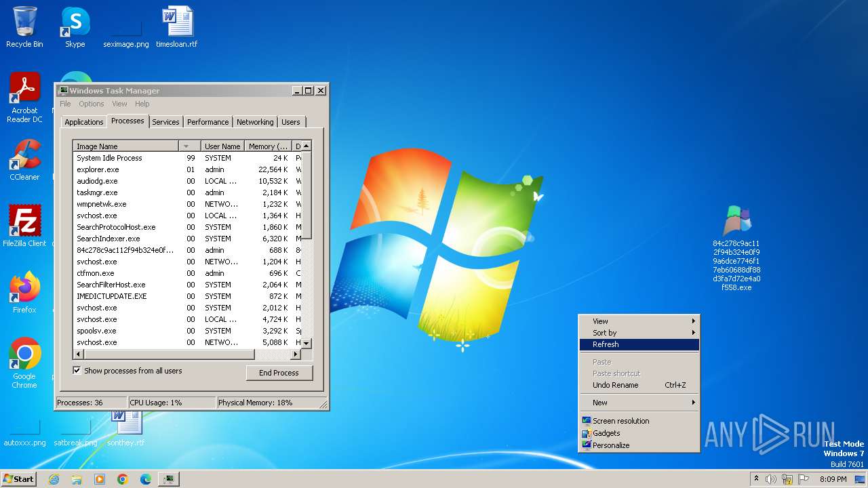This screenshot has height=488, width=868.
Task: Select the explorer.exe process row
Action: click(187, 169)
